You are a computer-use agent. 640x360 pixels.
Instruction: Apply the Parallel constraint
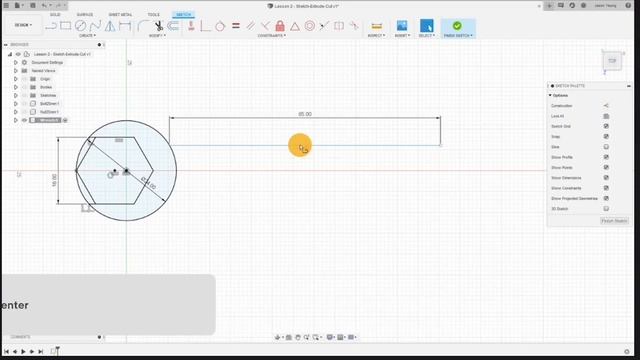point(250,26)
